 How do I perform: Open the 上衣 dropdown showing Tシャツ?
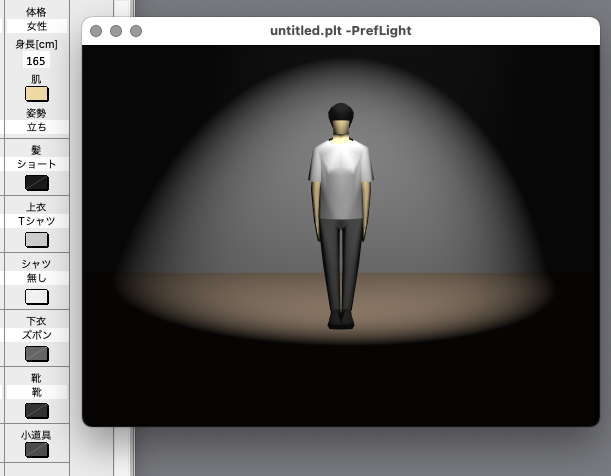click(37, 221)
